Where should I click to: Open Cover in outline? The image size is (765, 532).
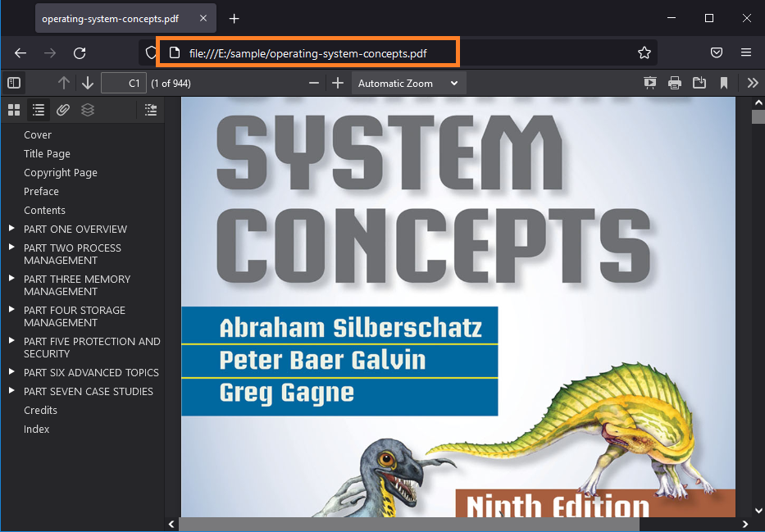point(38,135)
